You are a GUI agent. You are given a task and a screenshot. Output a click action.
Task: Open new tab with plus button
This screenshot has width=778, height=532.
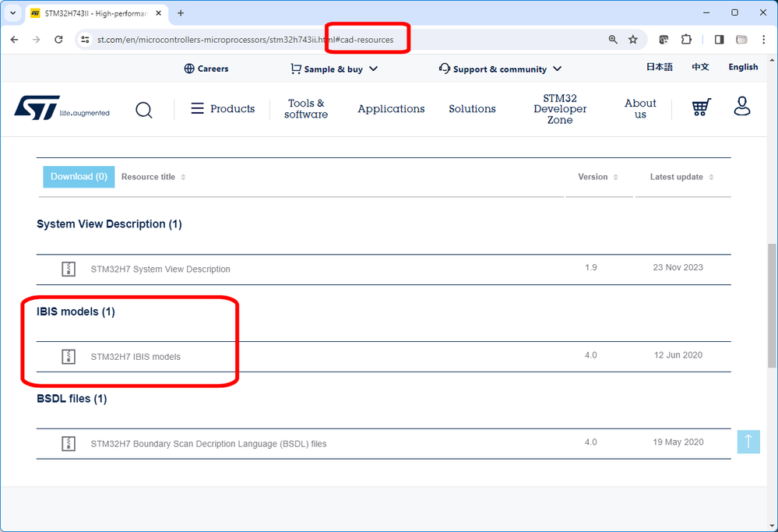[181, 13]
